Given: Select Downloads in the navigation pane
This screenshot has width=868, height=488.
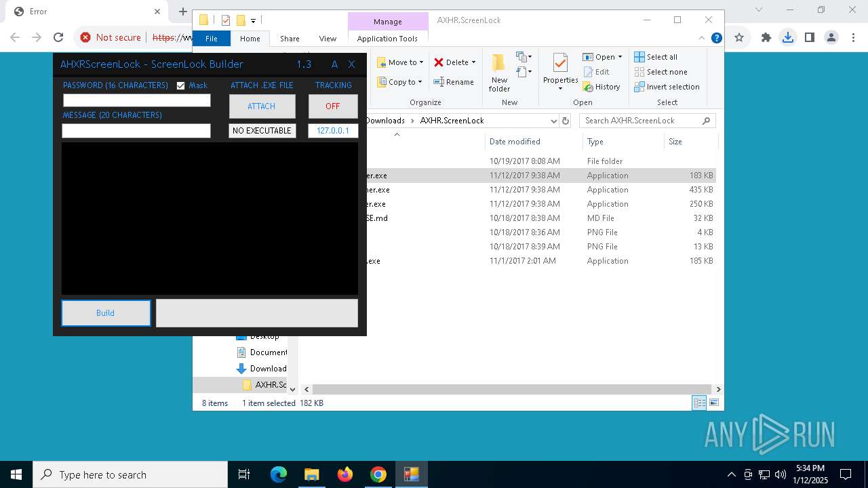Looking at the screenshot, I should point(262,369).
